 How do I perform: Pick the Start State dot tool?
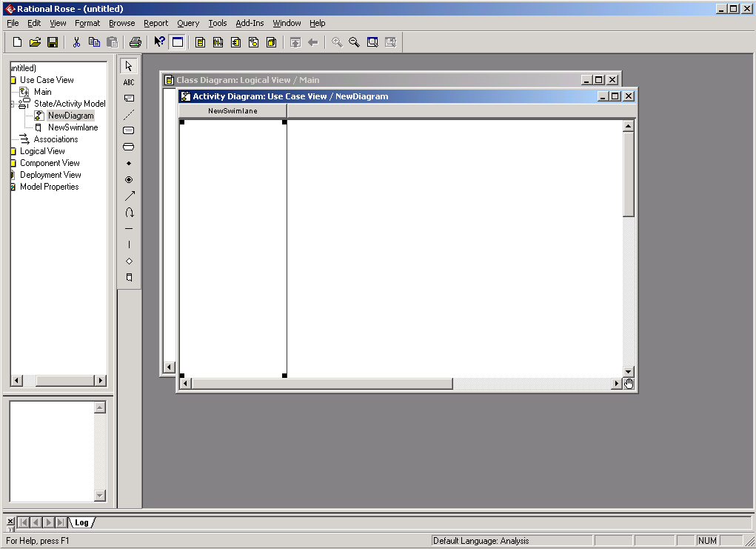point(129,164)
